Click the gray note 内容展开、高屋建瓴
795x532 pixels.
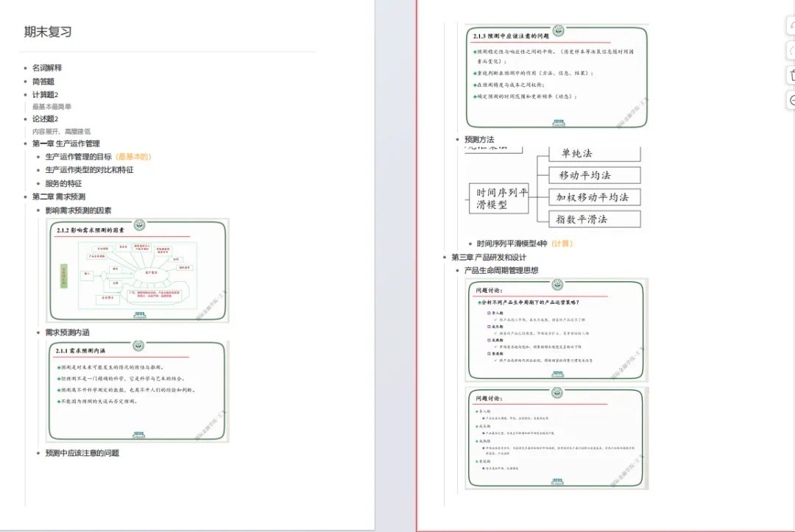(61, 131)
